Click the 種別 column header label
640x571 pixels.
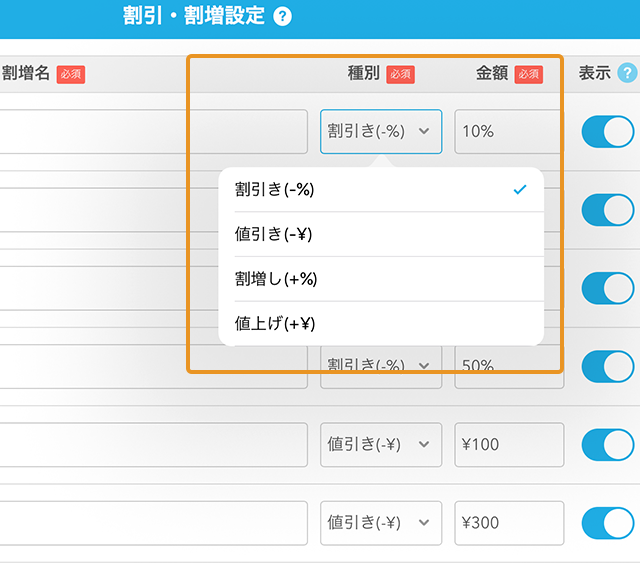tap(363, 73)
